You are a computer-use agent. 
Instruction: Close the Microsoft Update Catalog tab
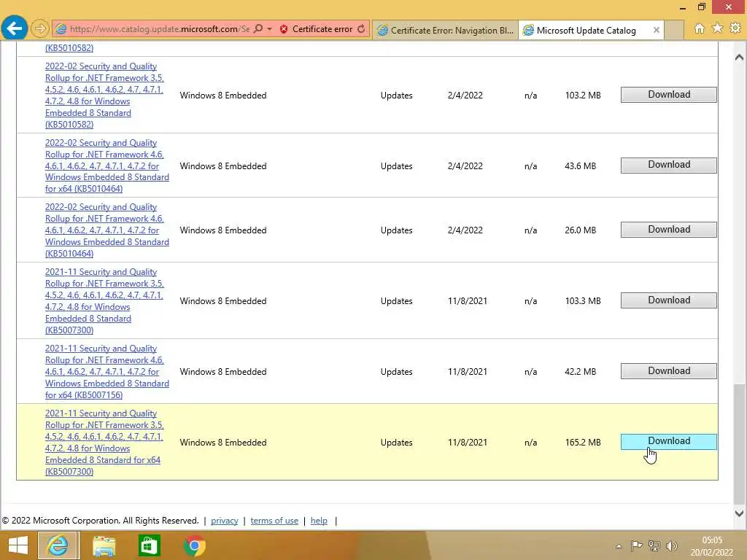tap(657, 30)
